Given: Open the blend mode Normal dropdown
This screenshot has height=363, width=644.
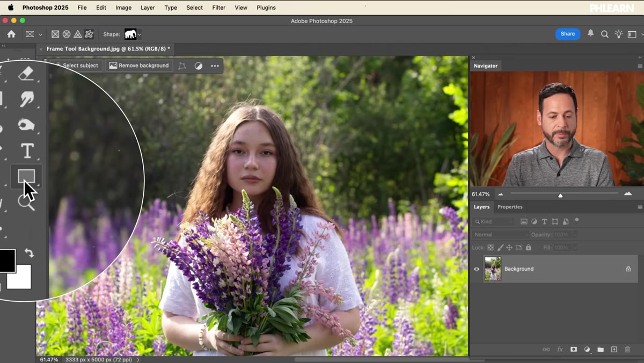Looking at the screenshot, I should (x=500, y=235).
